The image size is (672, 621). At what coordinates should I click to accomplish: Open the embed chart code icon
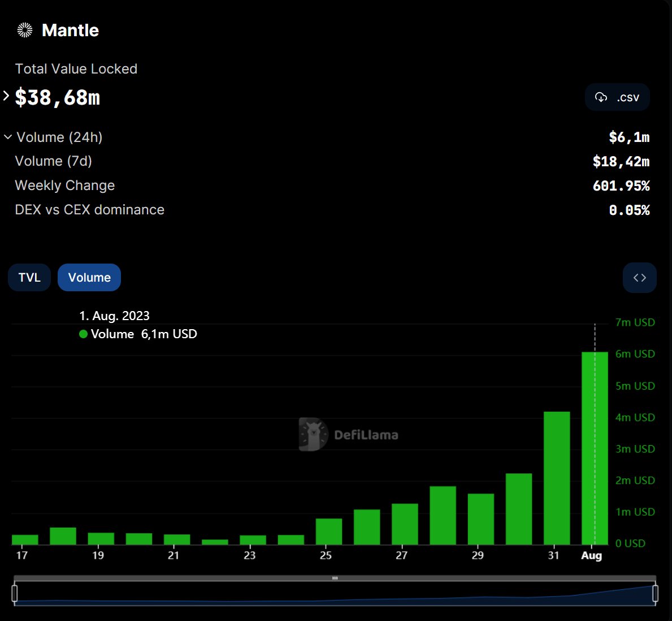639,277
